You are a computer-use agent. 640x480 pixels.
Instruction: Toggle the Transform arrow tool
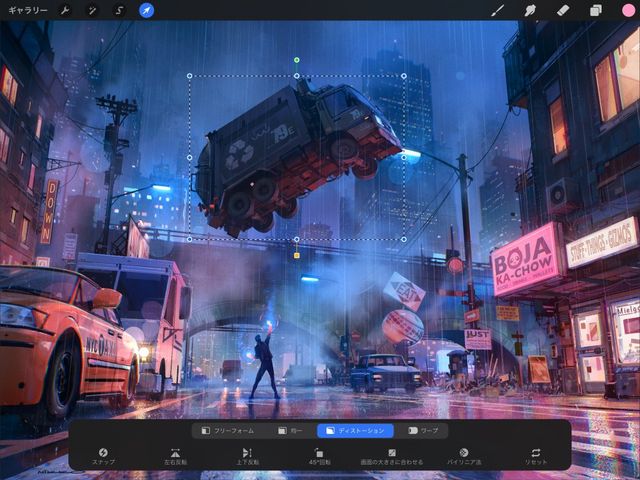[147, 10]
